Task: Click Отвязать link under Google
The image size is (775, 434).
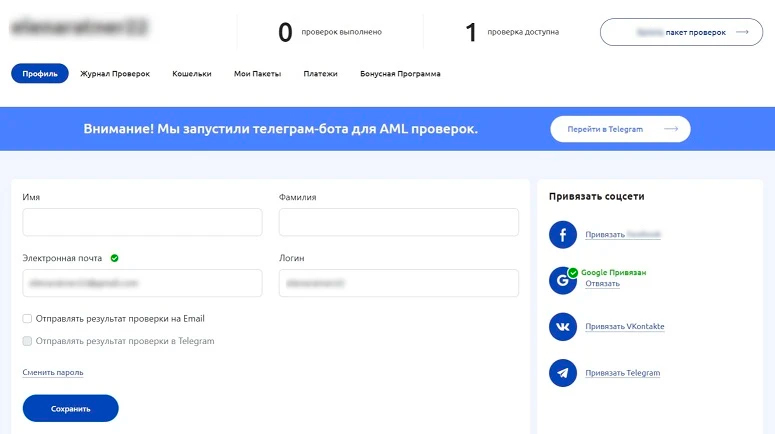Action: point(602,284)
